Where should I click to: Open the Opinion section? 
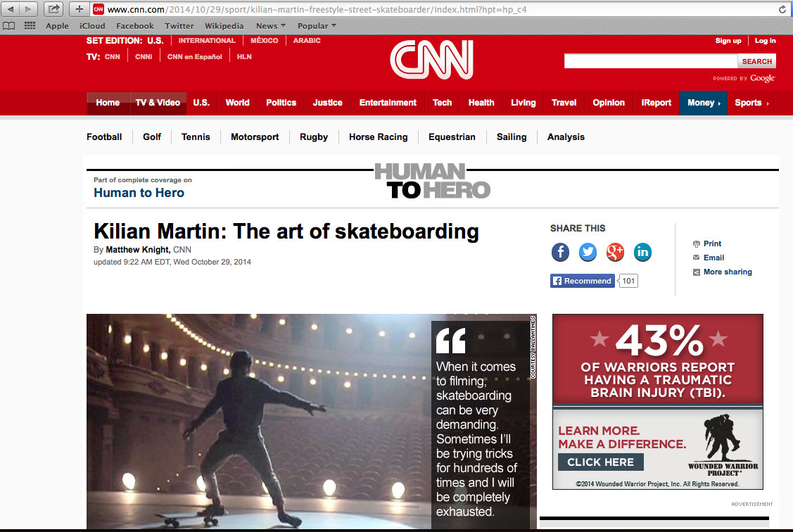[609, 103]
